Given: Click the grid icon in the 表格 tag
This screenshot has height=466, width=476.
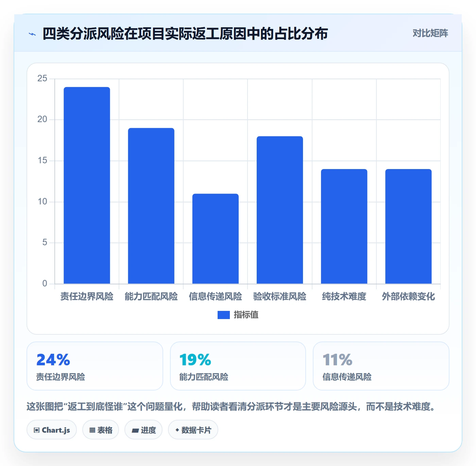Looking at the screenshot, I should [x=92, y=430].
